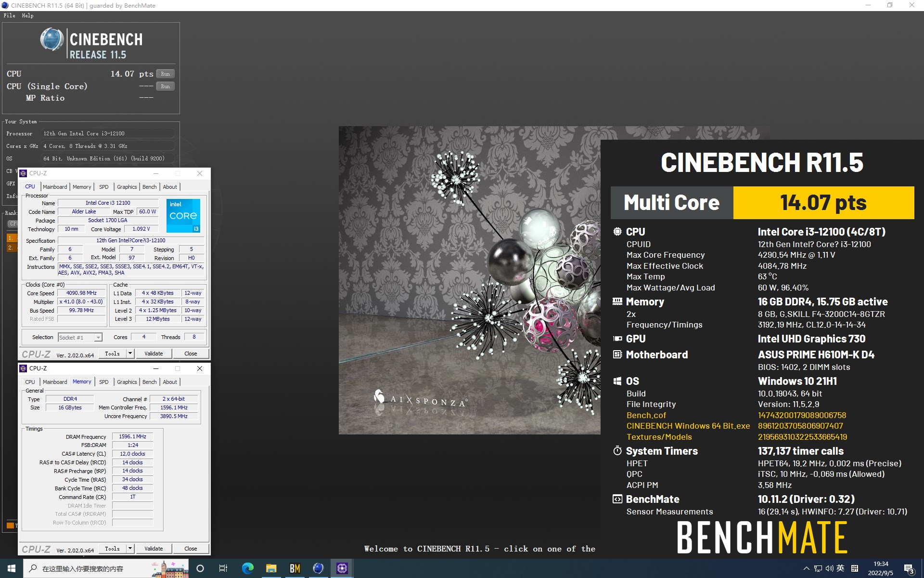Screen dimensions: 924x578
Task: Open the Help menu in Cinebench
Action: pos(27,15)
